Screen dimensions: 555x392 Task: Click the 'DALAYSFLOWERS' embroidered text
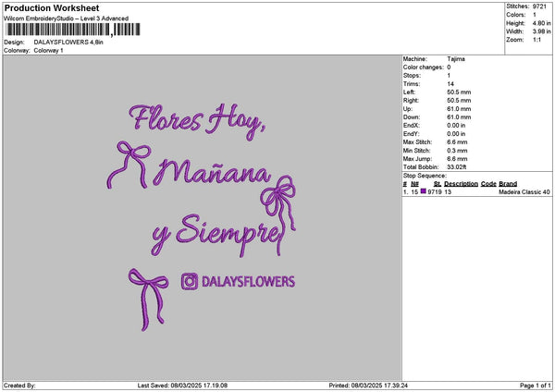[x=248, y=282]
